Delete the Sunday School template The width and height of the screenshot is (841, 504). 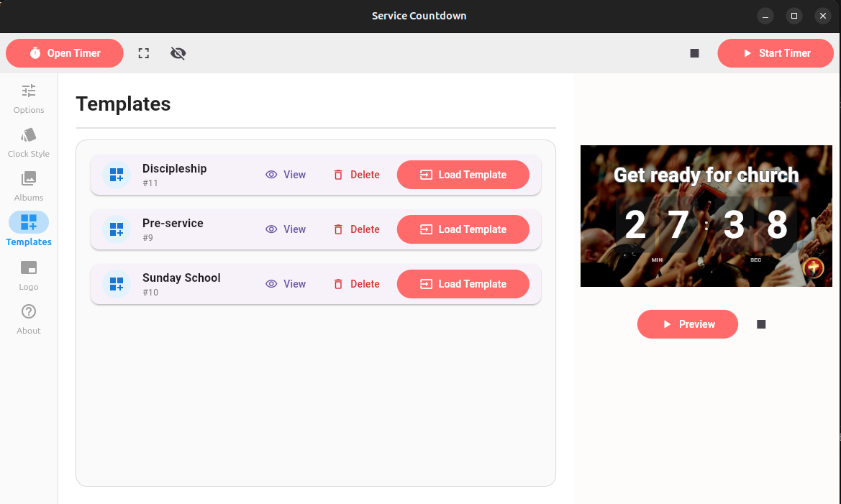pos(356,284)
